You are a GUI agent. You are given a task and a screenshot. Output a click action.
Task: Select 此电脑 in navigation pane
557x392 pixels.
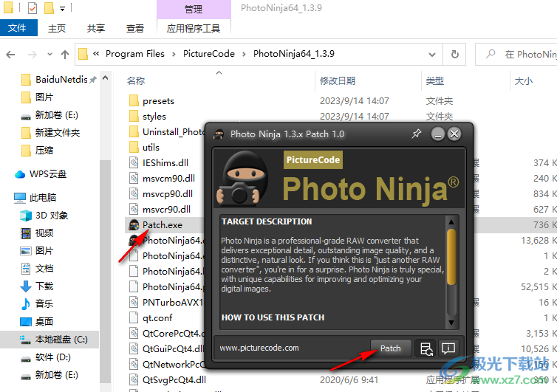[43, 197]
